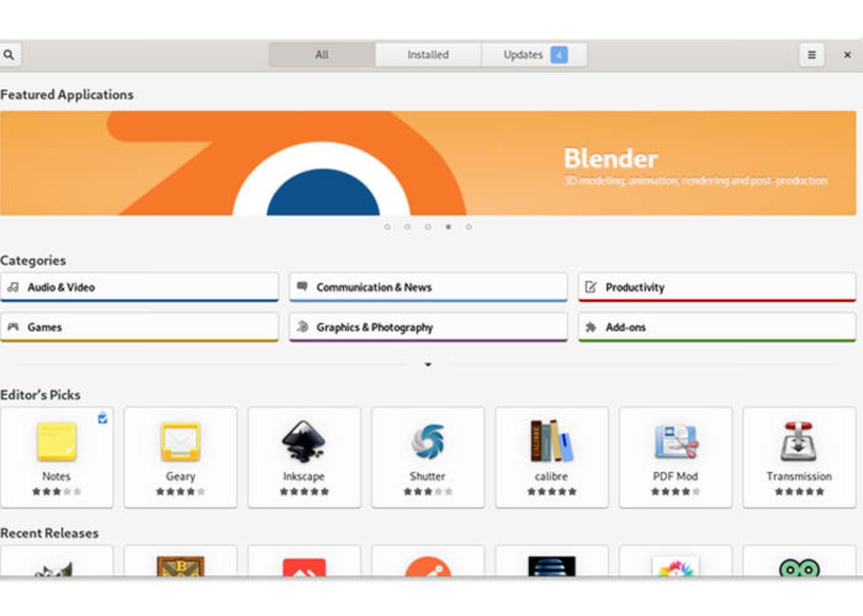This screenshot has width=863, height=616.
Task: Click the Productivity pencil icon
Action: pos(591,287)
